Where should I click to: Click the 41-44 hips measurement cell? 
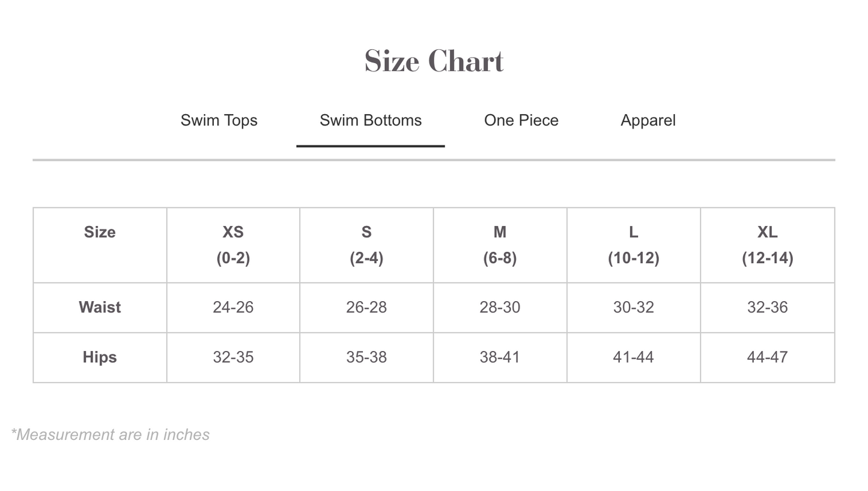633,357
